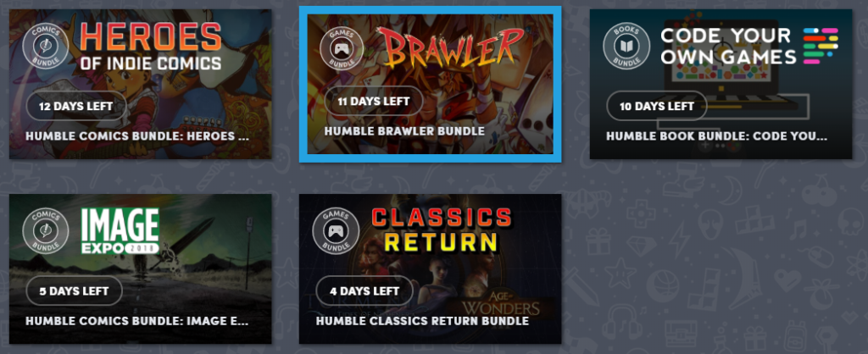Viewport: 868px width, 354px height.
Task: Click Comics Bundle badge on Image Expo card
Action: click(x=46, y=231)
